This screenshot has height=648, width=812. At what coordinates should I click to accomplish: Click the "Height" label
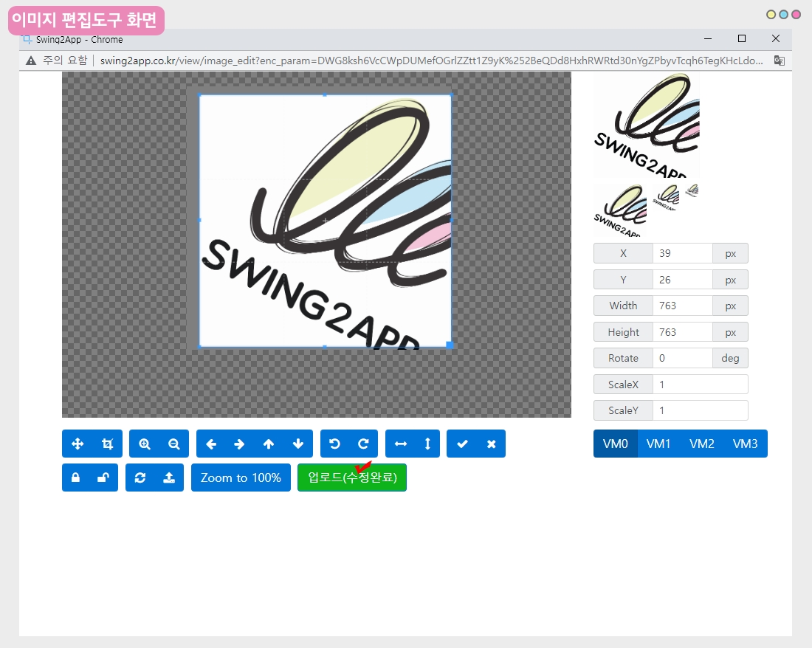click(623, 332)
